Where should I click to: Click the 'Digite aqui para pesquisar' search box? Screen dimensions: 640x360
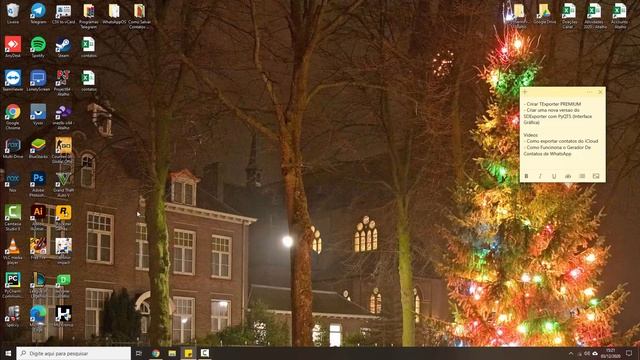(73, 353)
